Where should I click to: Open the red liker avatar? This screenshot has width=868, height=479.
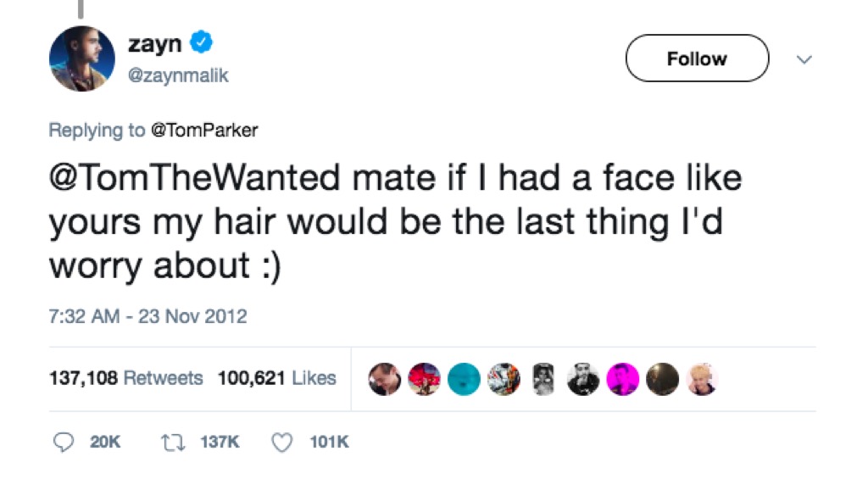[x=423, y=379]
